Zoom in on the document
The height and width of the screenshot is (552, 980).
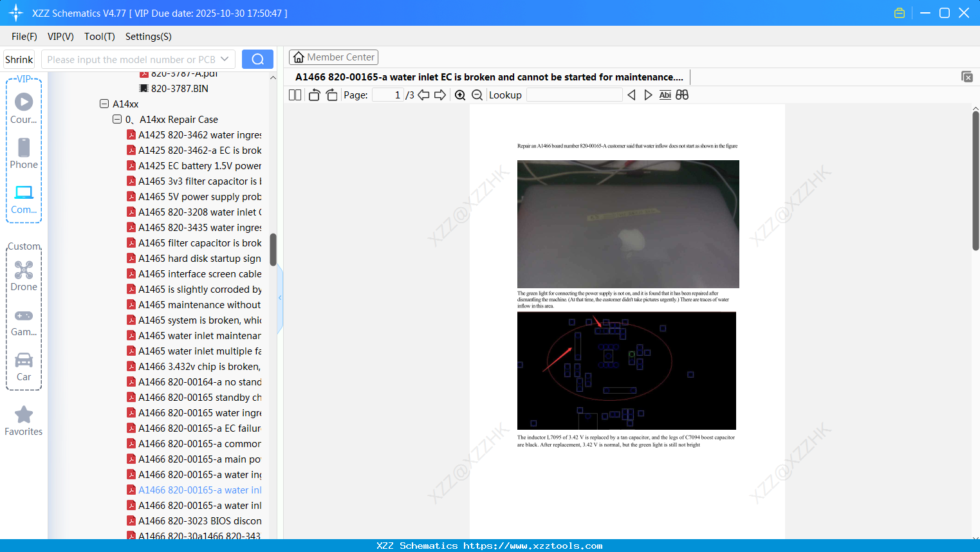pyautogui.click(x=460, y=95)
